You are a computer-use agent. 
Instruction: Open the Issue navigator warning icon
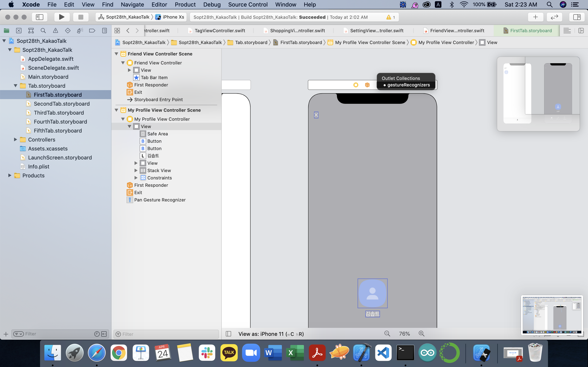point(55,31)
